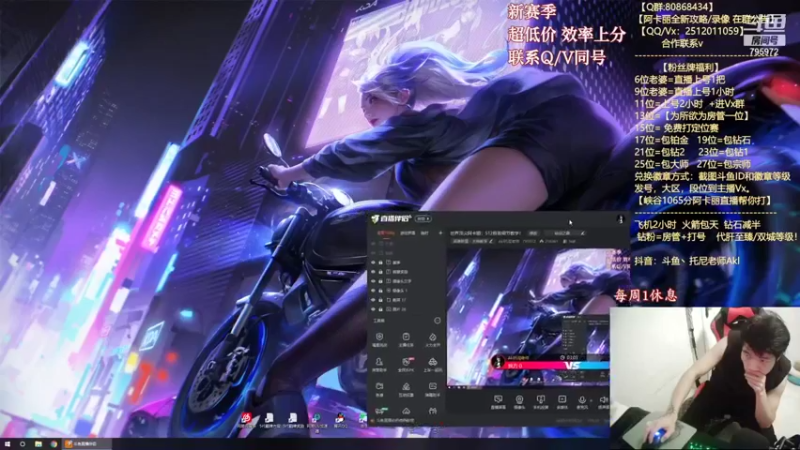Image resolution: width=800 pixels, height=450 pixels.
Task: Select the red highlighted scene tab
Action: [386, 233]
